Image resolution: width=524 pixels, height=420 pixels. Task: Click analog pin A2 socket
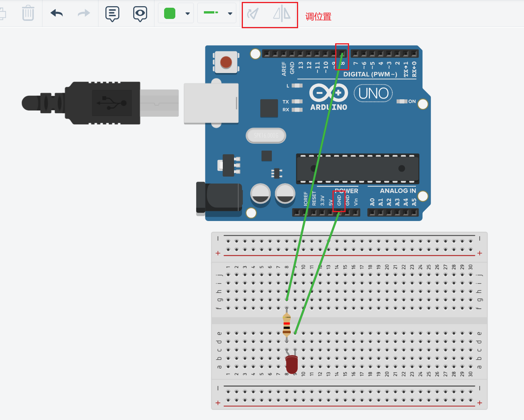pos(389,213)
